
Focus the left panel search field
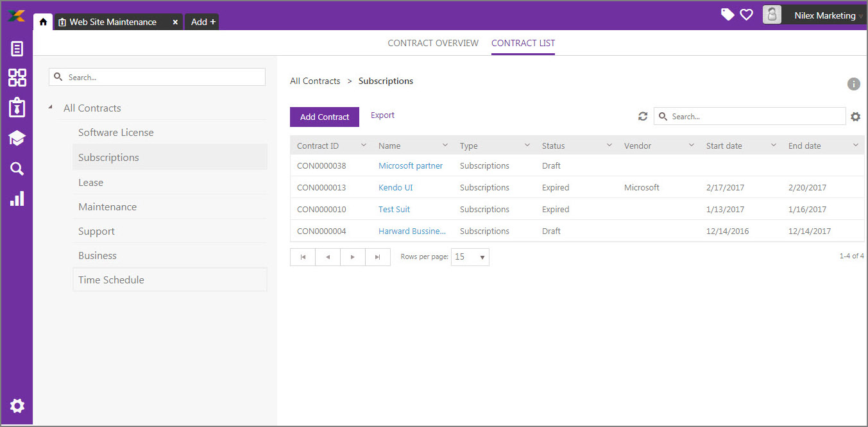click(x=157, y=77)
